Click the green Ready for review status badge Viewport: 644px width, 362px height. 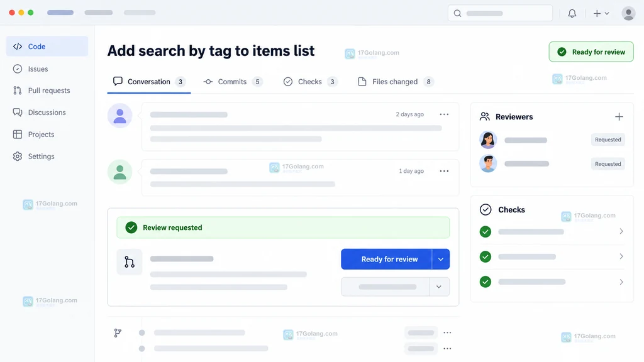click(591, 52)
